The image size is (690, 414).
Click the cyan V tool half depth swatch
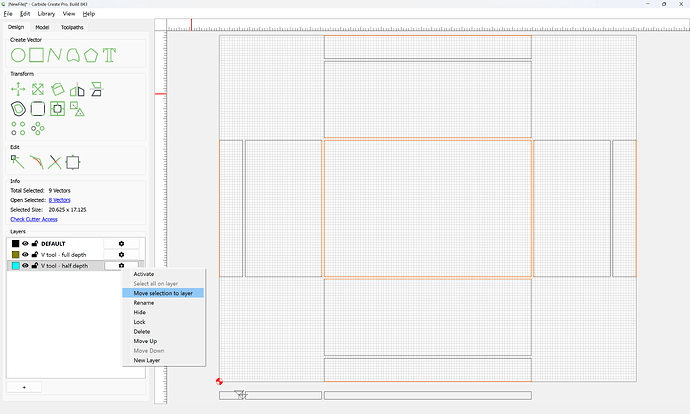(x=16, y=266)
